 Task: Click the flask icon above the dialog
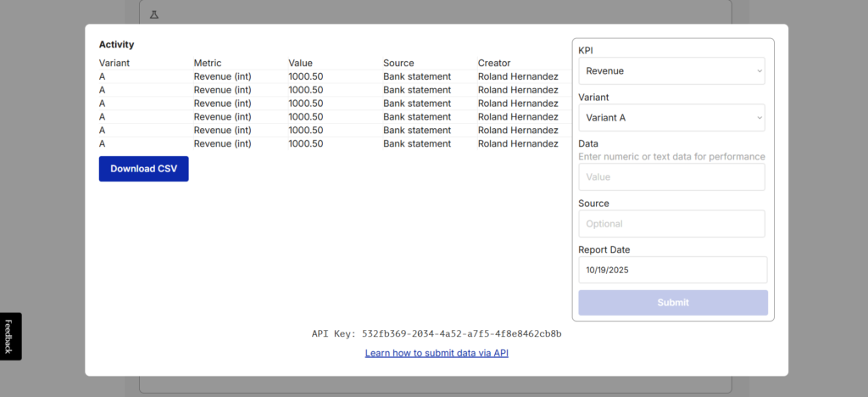(154, 14)
